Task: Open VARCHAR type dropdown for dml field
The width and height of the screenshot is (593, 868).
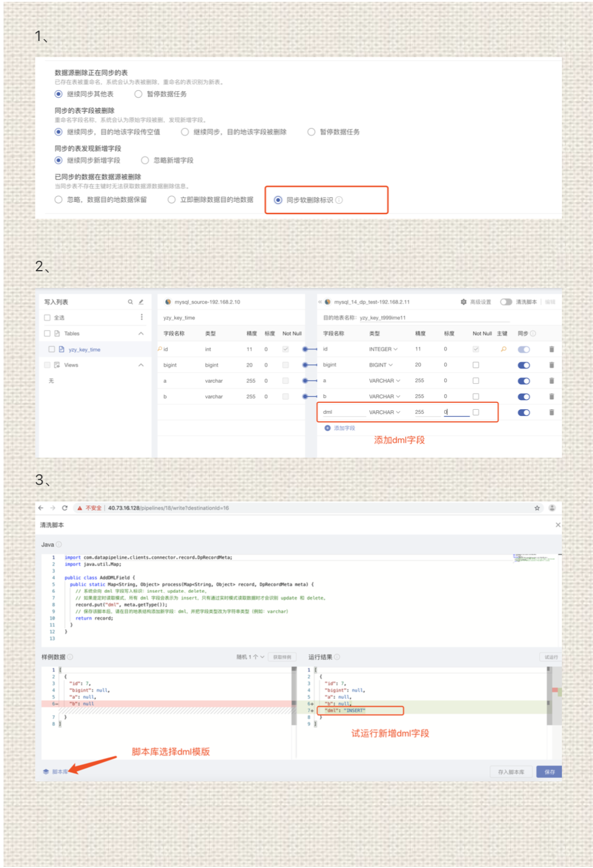Action: (x=384, y=412)
